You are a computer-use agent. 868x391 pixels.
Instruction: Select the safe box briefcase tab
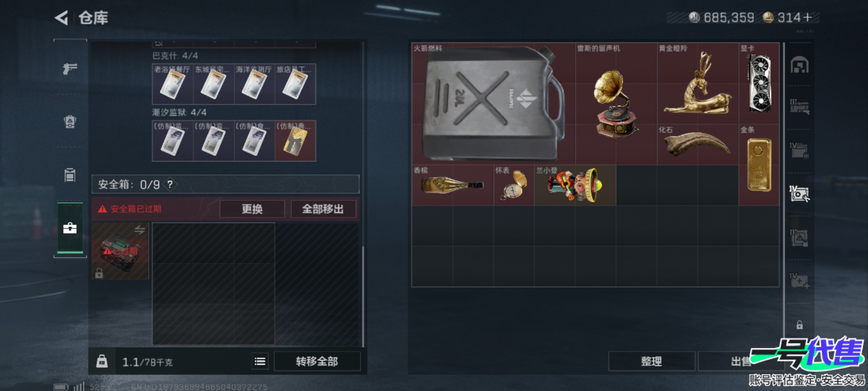coord(70,228)
